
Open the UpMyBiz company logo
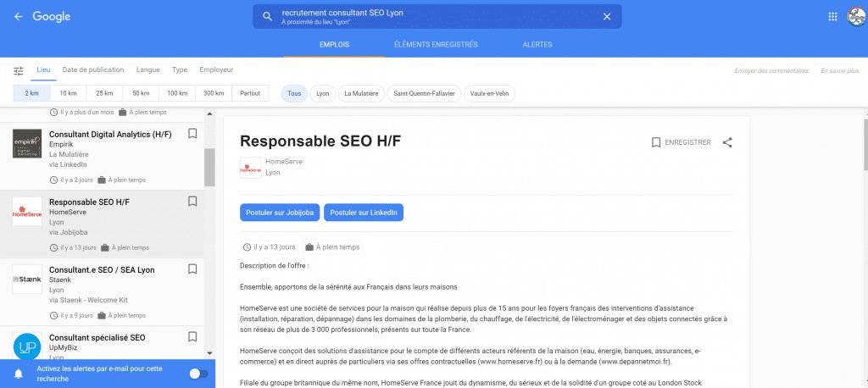tap(27, 346)
